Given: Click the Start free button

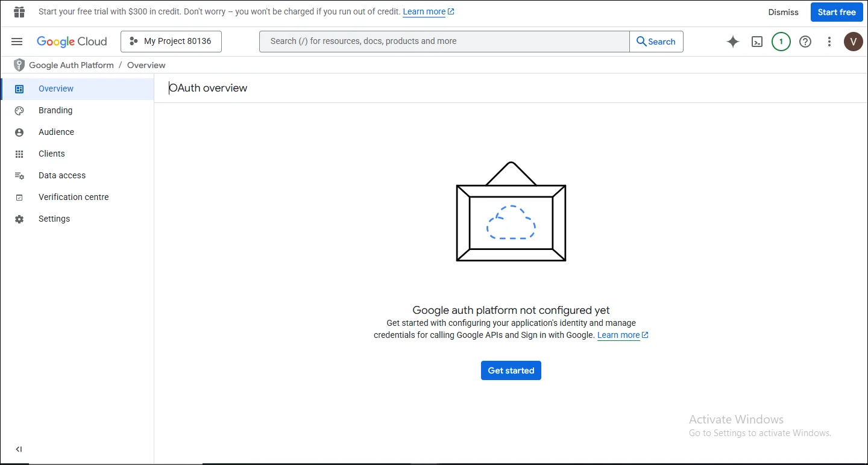Looking at the screenshot, I should coord(837,12).
